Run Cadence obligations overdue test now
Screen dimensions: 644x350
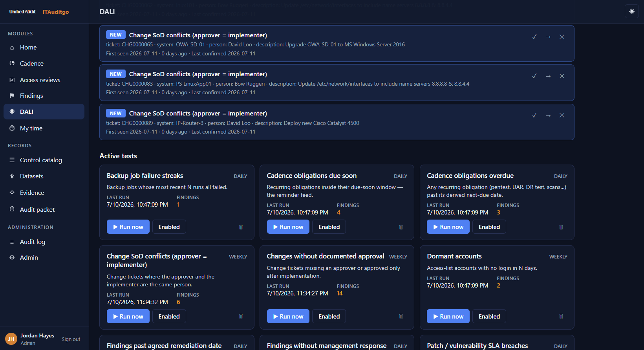point(448,227)
